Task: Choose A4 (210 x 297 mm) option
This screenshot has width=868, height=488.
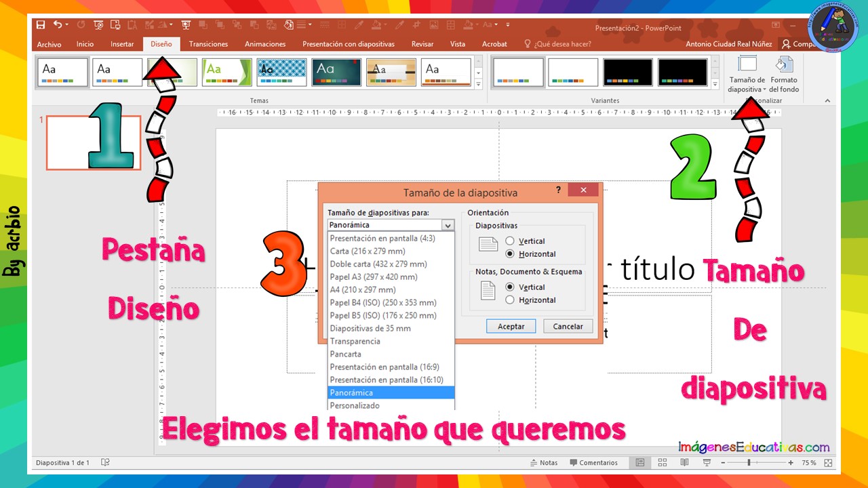Action: pyautogui.click(x=391, y=289)
